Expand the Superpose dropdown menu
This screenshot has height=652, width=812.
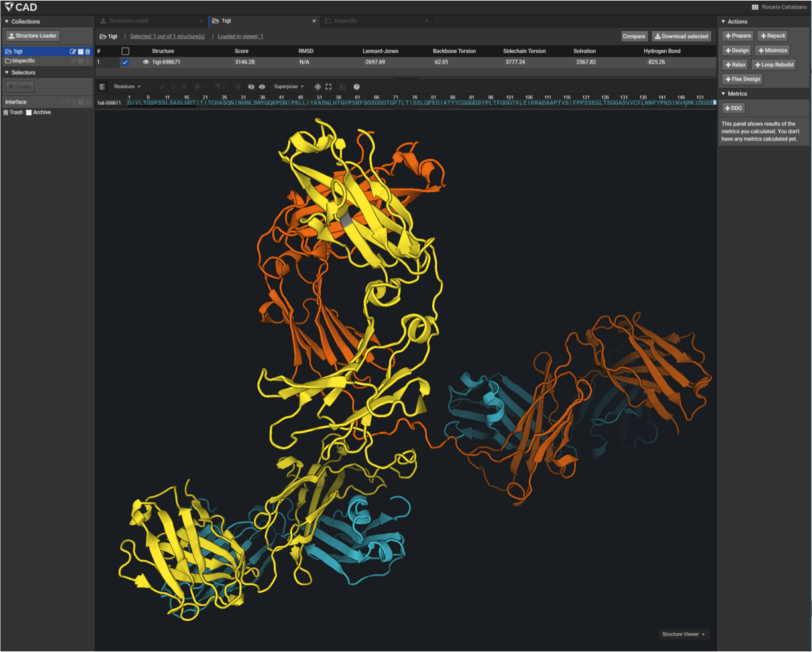pyautogui.click(x=288, y=87)
